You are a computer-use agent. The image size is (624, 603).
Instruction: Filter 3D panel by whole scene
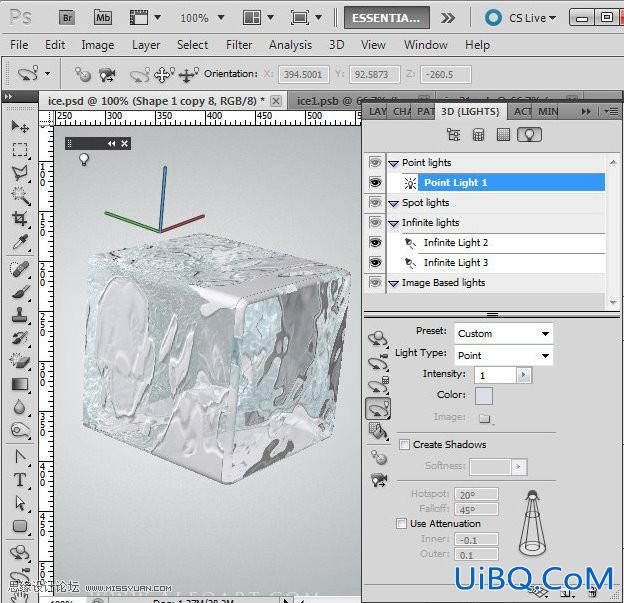453,135
